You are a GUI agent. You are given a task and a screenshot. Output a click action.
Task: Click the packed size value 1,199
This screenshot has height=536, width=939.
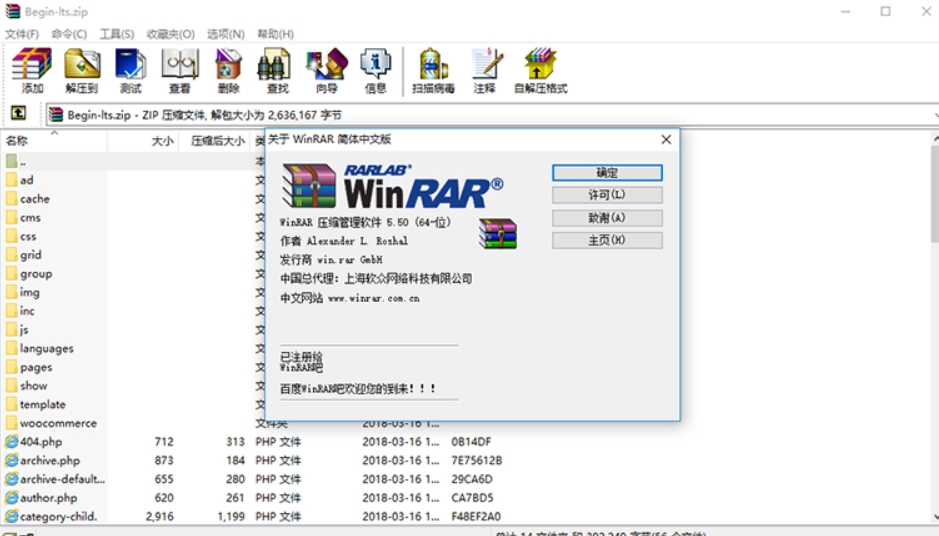coord(231,516)
